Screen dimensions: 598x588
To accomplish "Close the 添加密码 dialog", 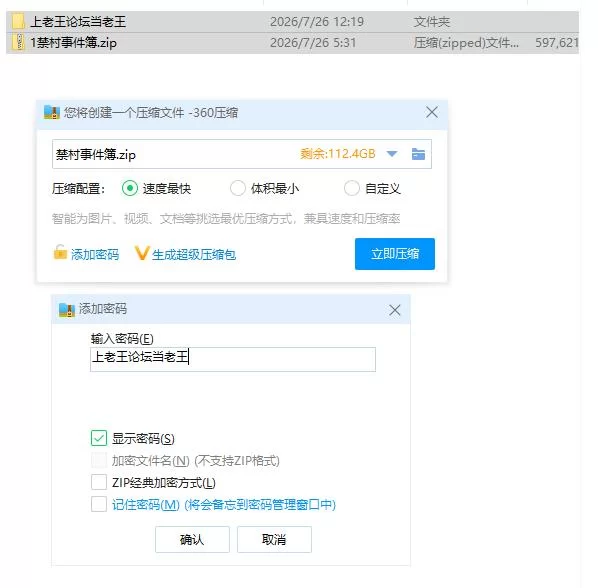I will 395,310.
